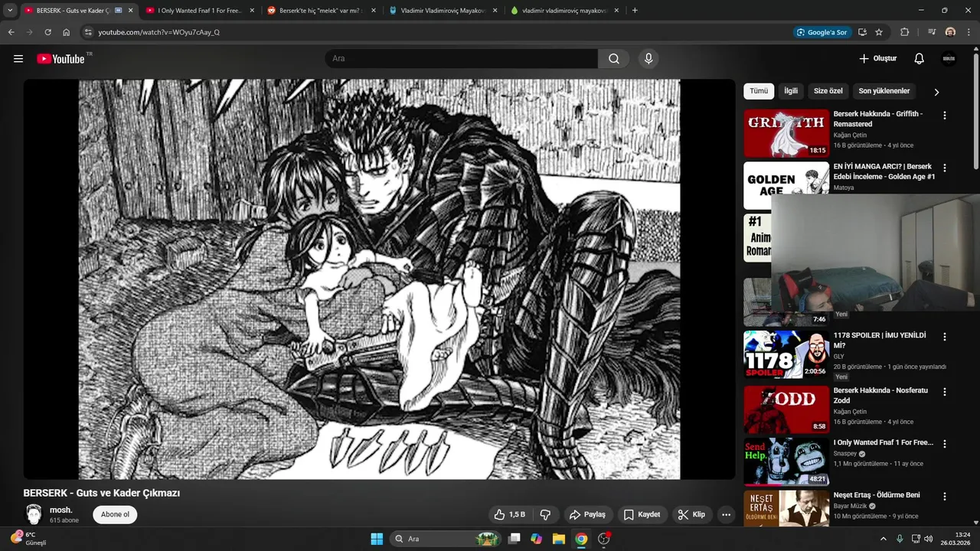980x551 pixels.
Task: Open the weather widget showing 6°C Güneşli
Action: 29,539
